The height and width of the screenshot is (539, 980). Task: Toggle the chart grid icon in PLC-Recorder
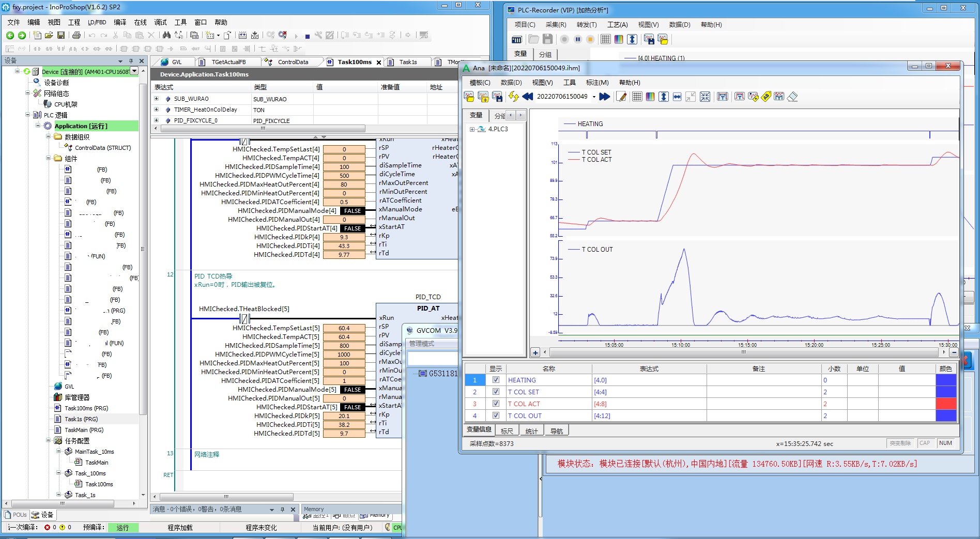tap(605, 39)
